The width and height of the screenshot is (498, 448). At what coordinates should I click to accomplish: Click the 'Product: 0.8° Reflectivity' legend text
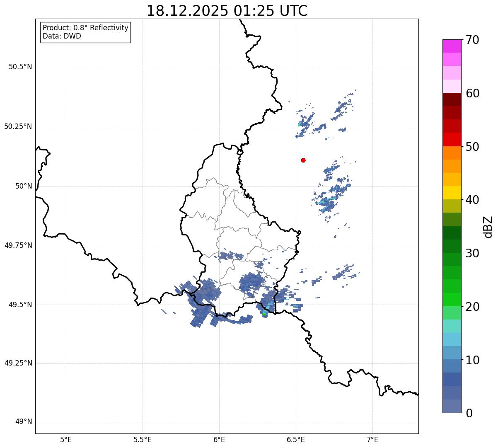pos(86,28)
